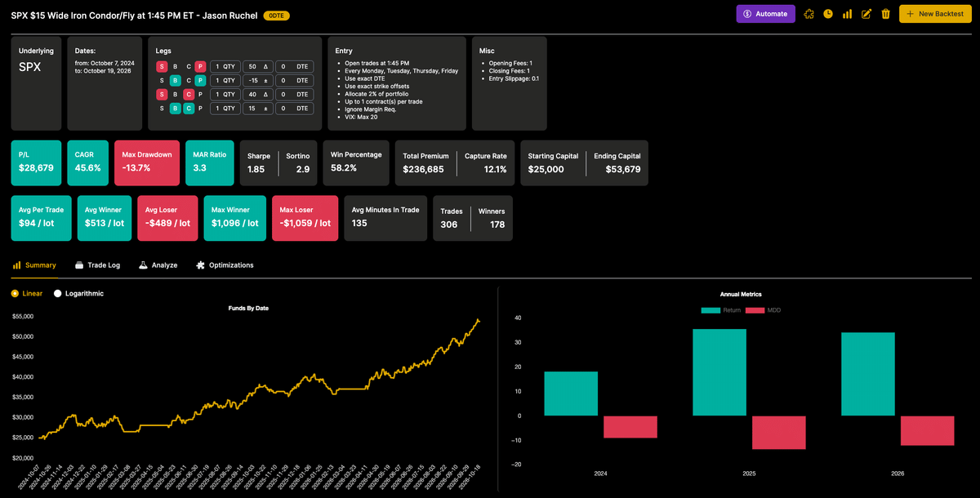Click the 2026 MDD bar
The height and width of the screenshot is (498, 980).
point(927,430)
